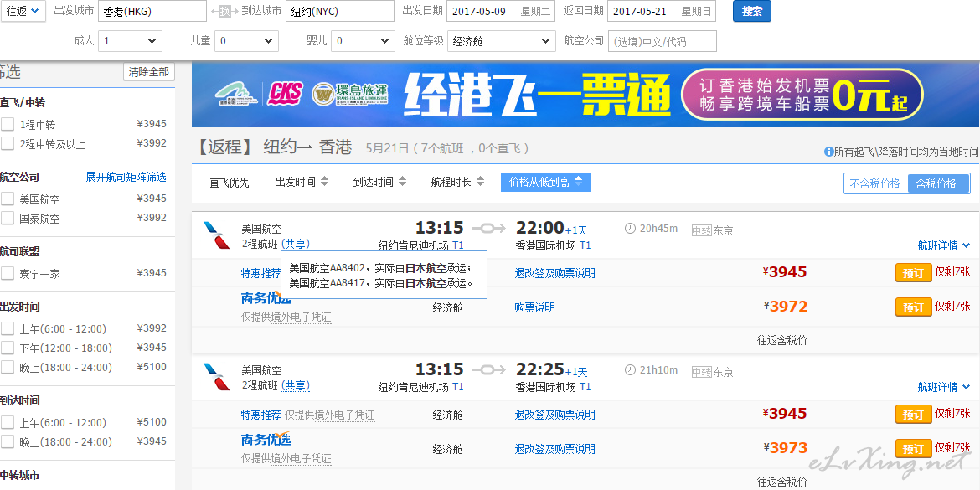Open the 婴儿 passenger count dropdown

pos(363,41)
